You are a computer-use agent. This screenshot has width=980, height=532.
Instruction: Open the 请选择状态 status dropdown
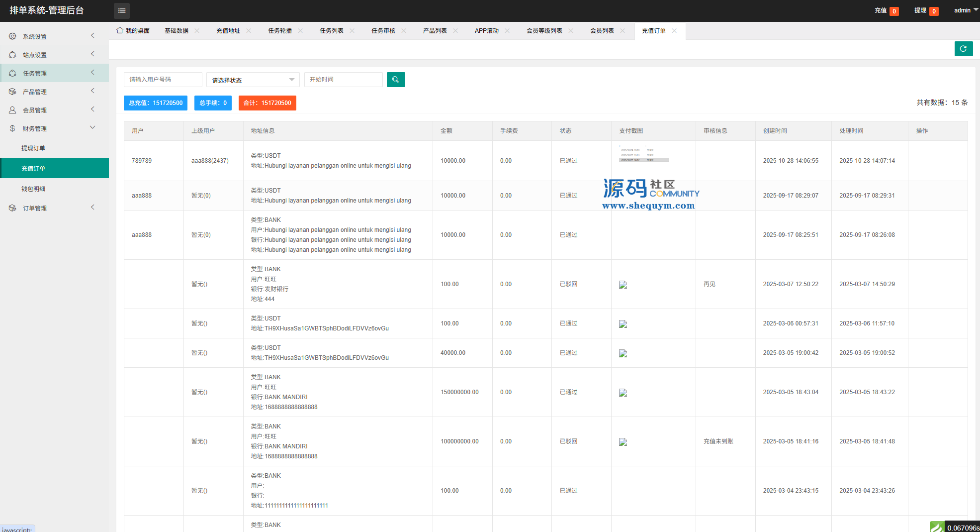click(x=253, y=80)
